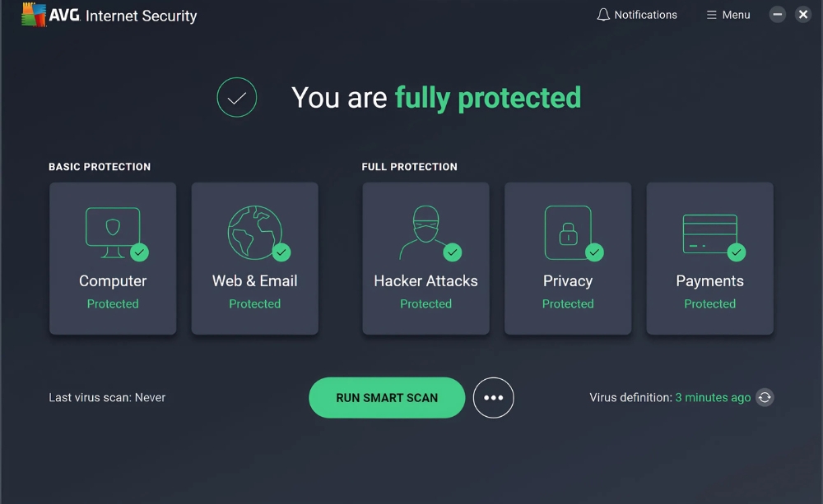Viewport: 823px width, 504px height.
Task: Click the AVG logo in the title bar
Action: (34, 14)
